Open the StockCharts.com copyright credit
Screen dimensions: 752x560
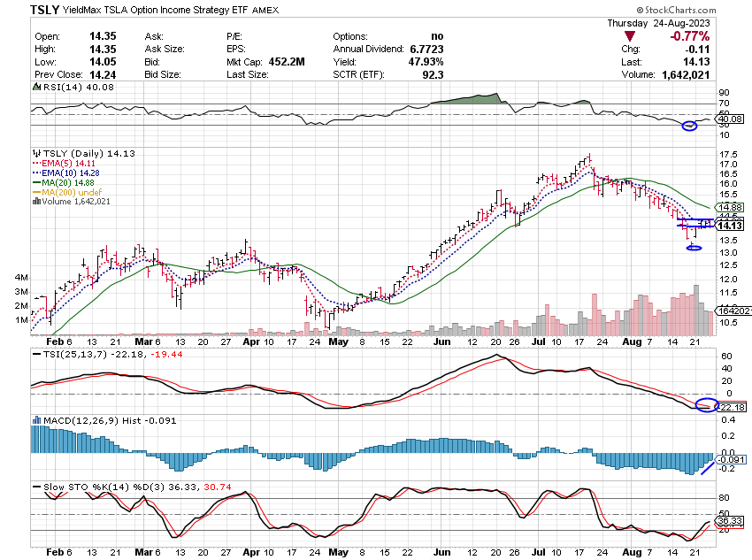coord(676,10)
